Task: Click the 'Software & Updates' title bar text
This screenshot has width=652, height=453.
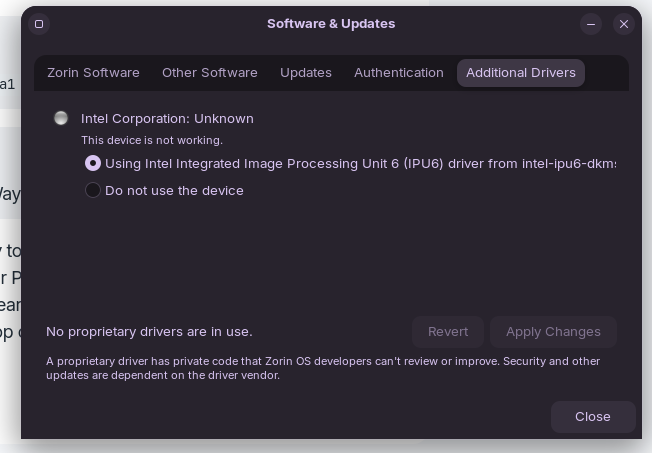Action: 331,24
